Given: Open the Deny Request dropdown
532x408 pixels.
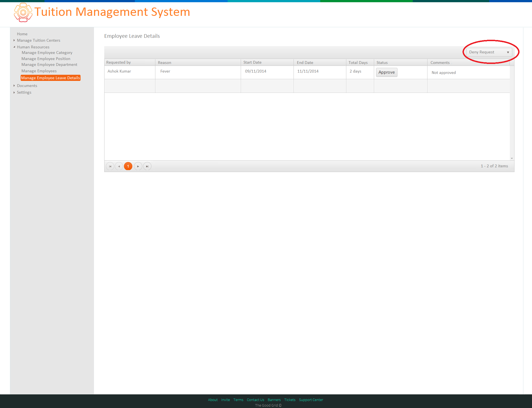Looking at the screenshot, I should click(489, 52).
